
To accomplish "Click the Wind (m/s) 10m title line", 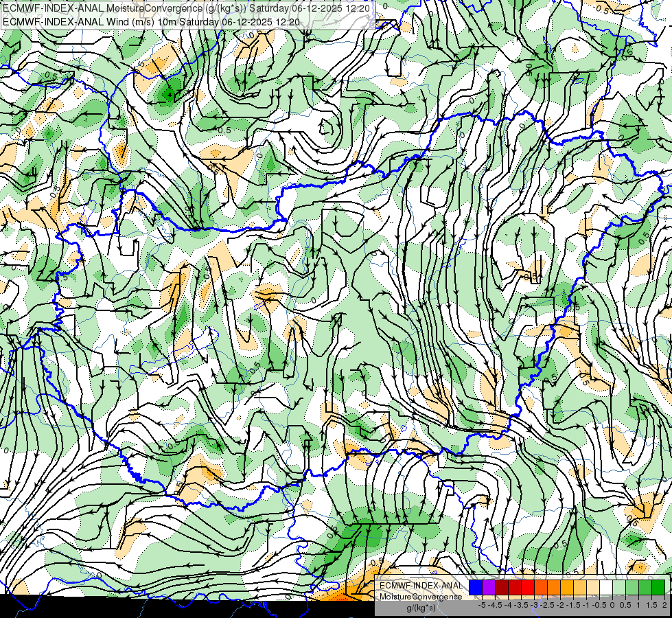I will (151, 21).
